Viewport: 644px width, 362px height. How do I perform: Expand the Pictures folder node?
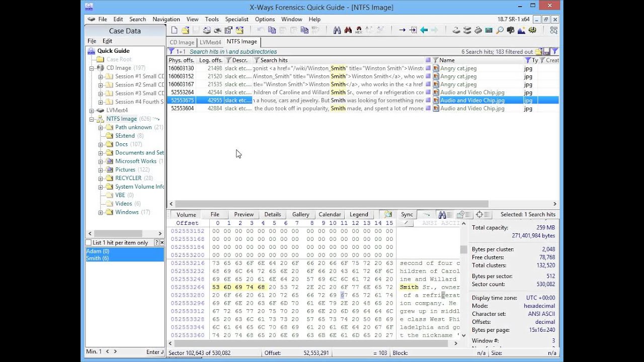101,170
